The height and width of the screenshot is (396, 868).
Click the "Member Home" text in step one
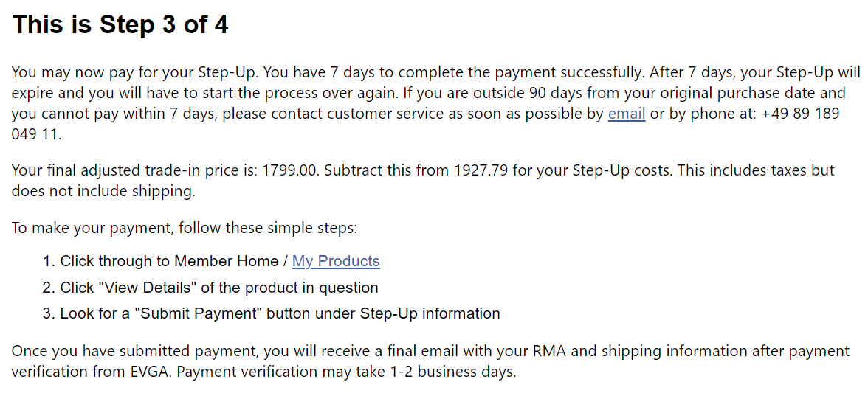pyautogui.click(x=227, y=261)
